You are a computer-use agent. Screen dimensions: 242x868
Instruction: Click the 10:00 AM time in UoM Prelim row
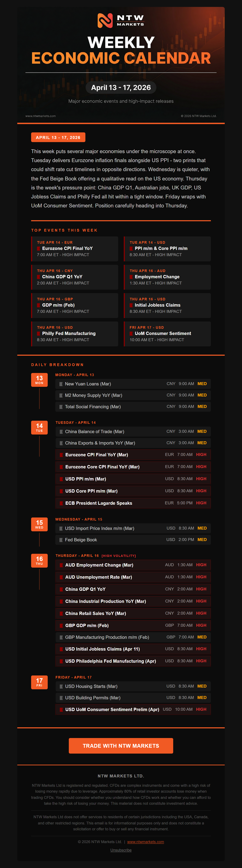pyautogui.click(x=184, y=710)
